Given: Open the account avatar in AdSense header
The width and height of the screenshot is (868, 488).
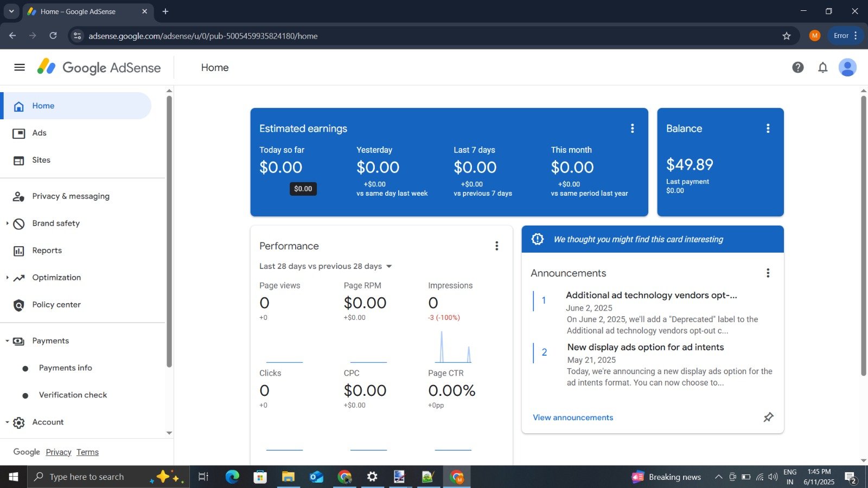Looking at the screenshot, I should pyautogui.click(x=847, y=67).
